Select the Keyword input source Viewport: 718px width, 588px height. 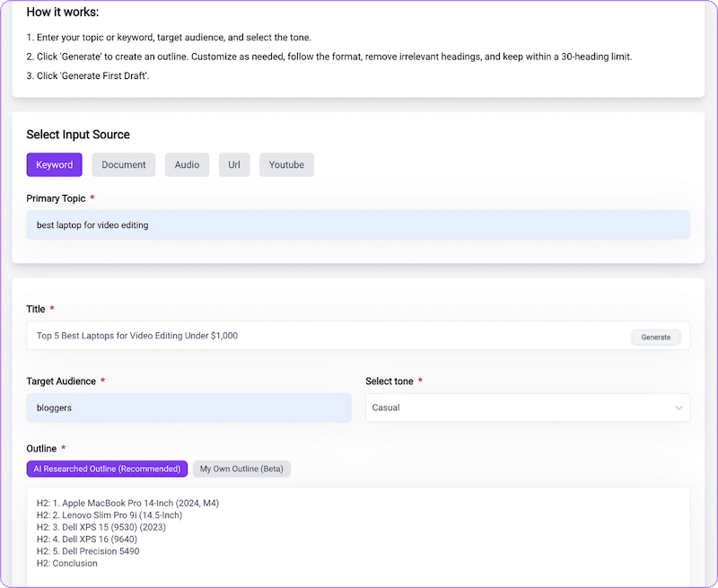point(54,165)
